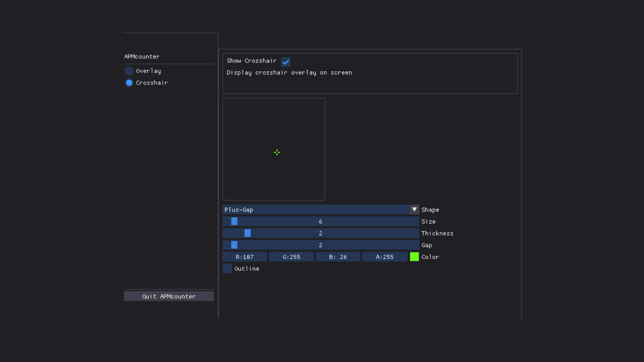Screen dimensions: 644x362
Task: Select the Crosshair radio button
Action: pos(129,83)
